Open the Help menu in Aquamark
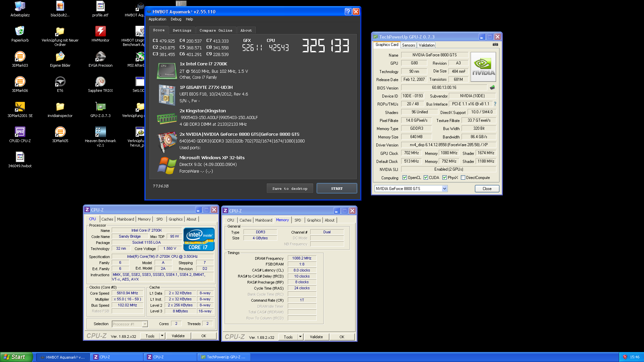 tap(190, 19)
